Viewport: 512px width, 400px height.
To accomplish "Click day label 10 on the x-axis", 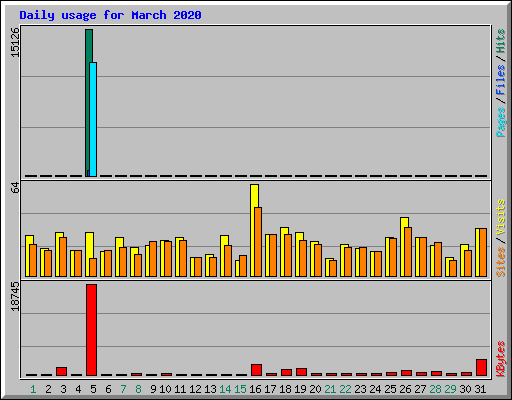I will tap(165, 389).
